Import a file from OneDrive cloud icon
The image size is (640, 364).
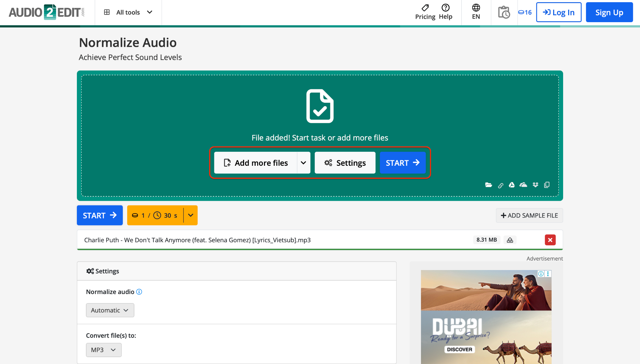point(523,185)
